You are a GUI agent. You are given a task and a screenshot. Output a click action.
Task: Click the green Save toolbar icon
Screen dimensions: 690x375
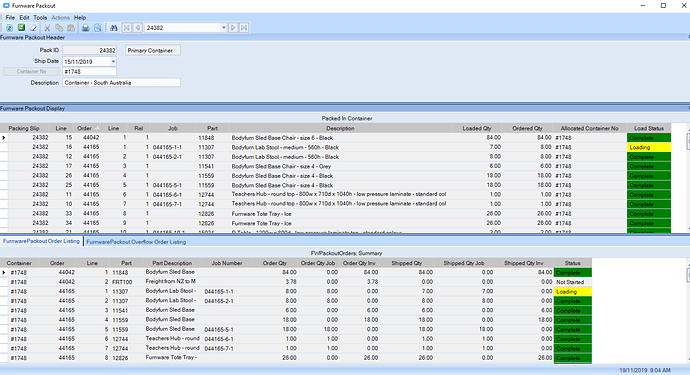tap(21, 28)
